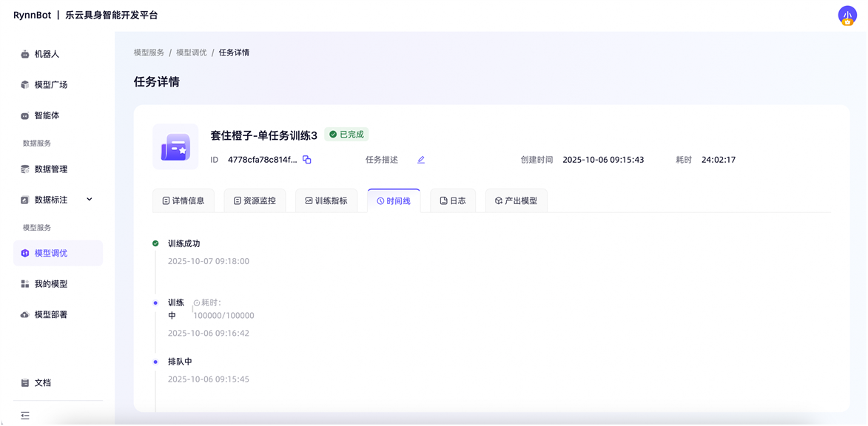868x426 pixels.
Task: Edit the 任务描述 with the pencil icon
Action: [421, 160]
